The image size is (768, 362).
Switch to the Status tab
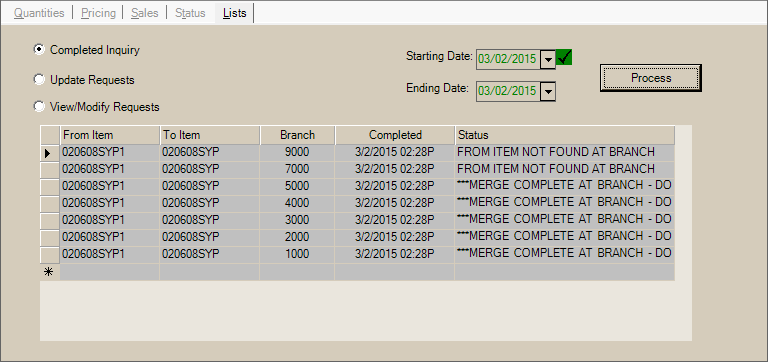(190, 13)
